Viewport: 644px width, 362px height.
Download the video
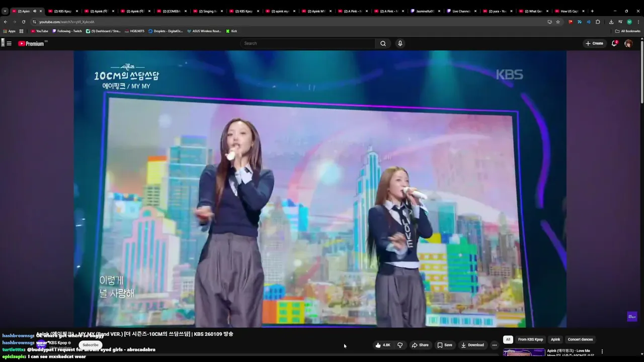click(x=472, y=345)
